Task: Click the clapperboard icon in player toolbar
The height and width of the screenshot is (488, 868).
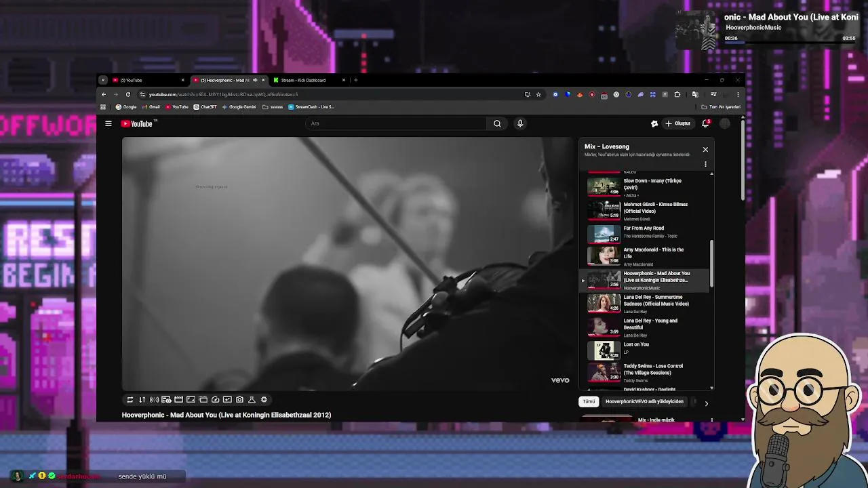Action: [x=179, y=400]
